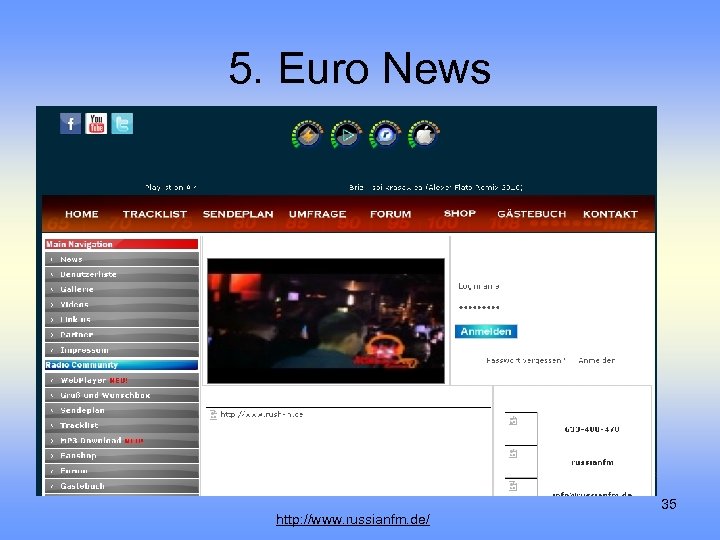This screenshot has height=540, width=720.
Task: Open HOME in the red menu bar
Action: (x=82, y=214)
